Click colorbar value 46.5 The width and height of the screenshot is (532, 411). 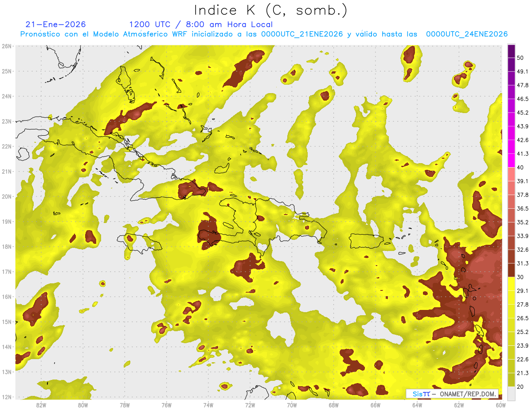pyautogui.click(x=522, y=99)
